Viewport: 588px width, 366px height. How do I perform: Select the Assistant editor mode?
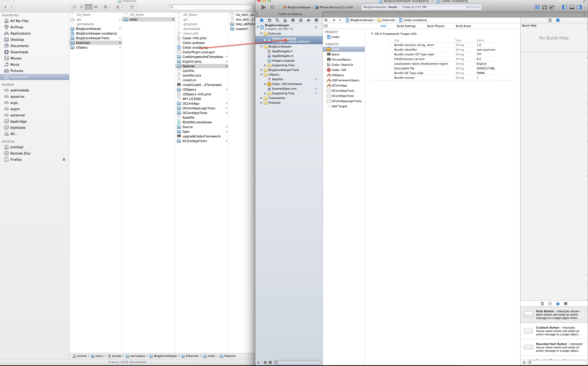[545, 7]
